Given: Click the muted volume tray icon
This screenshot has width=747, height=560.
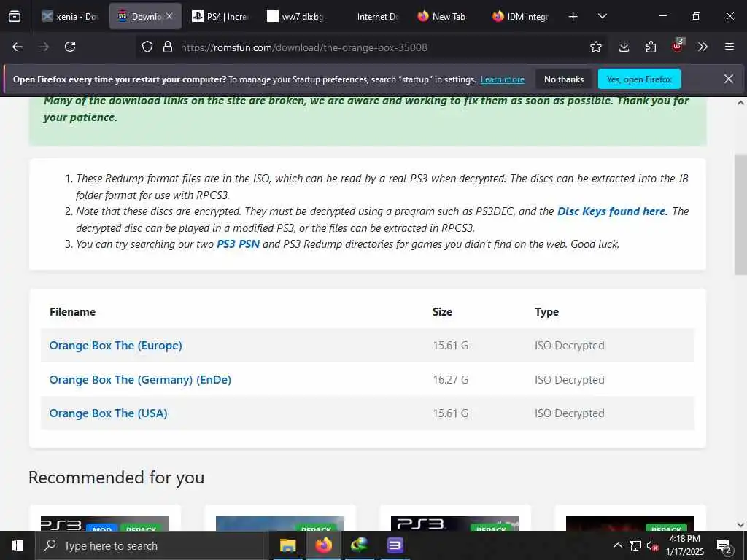Looking at the screenshot, I should 652,545.
